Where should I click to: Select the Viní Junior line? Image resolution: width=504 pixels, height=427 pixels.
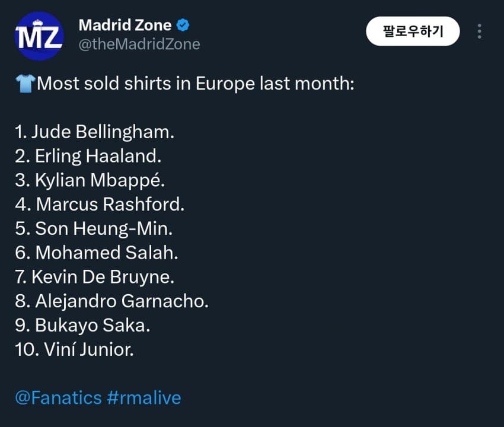75,350
